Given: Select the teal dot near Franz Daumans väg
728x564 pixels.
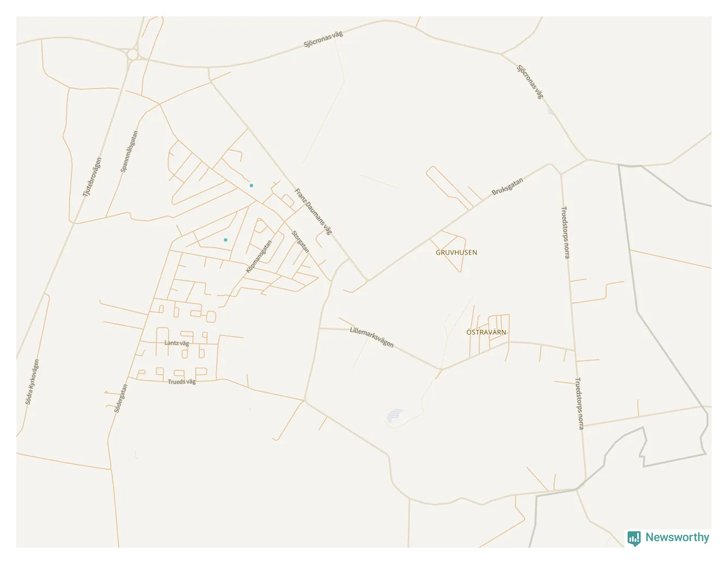Looking at the screenshot, I should click(x=251, y=186).
